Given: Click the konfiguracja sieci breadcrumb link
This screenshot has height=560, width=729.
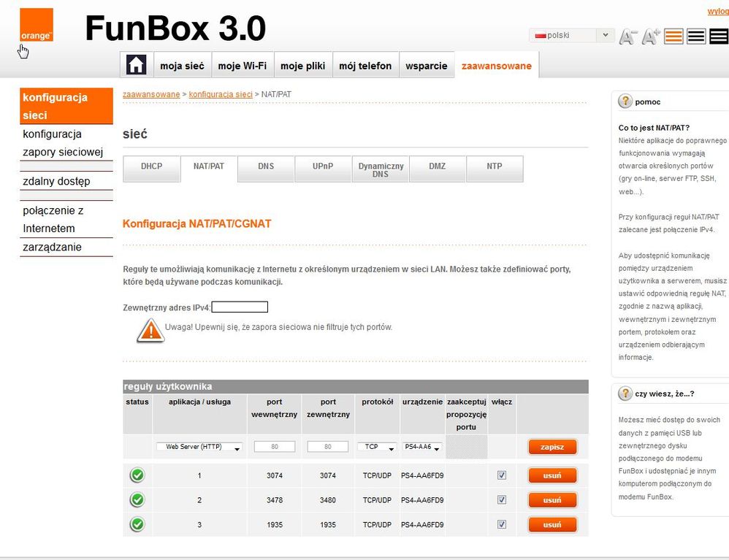Looking at the screenshot, I should [221, 95].
